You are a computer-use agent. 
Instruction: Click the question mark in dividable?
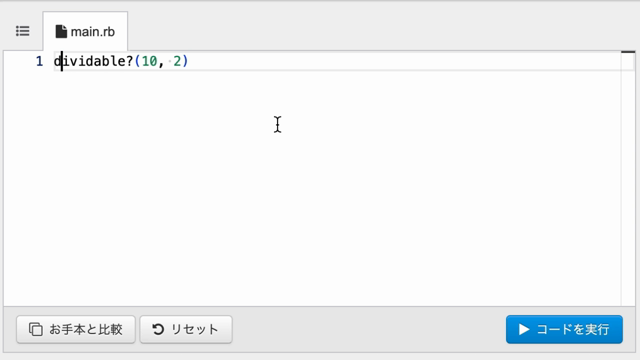click(x=129, y=61)
